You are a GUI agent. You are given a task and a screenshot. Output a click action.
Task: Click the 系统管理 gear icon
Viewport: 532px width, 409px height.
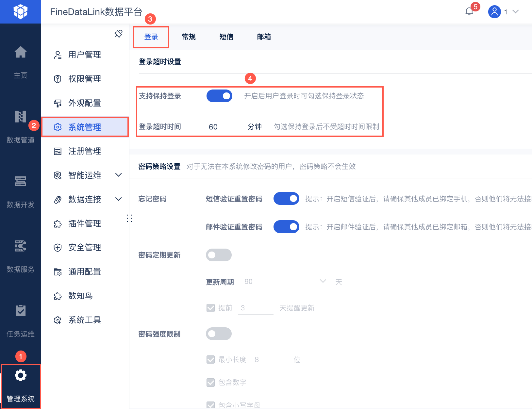[58, 127]
